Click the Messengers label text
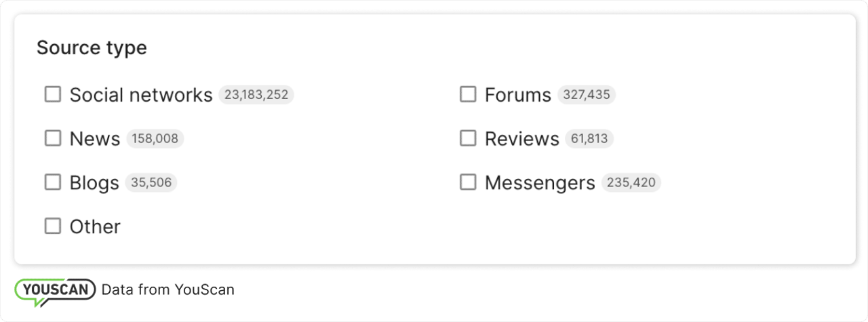Screen dimensions: 868x322 point(540,183)
